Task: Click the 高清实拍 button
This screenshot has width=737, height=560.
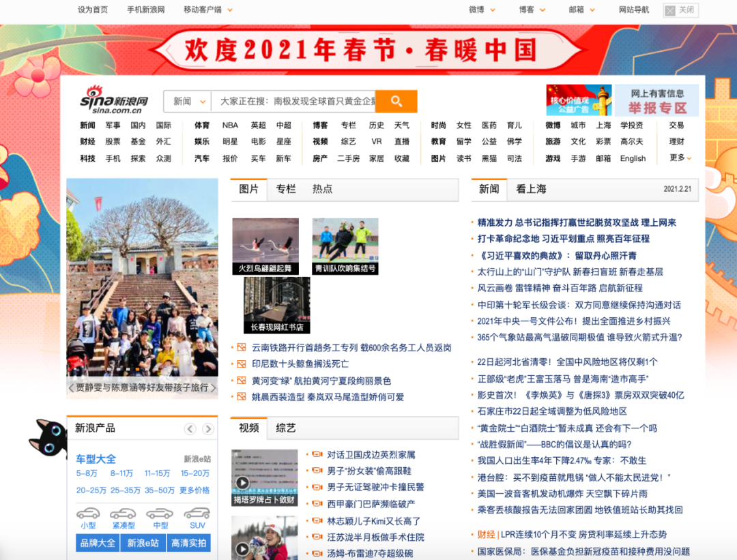Action: click(x=188, y=543)
